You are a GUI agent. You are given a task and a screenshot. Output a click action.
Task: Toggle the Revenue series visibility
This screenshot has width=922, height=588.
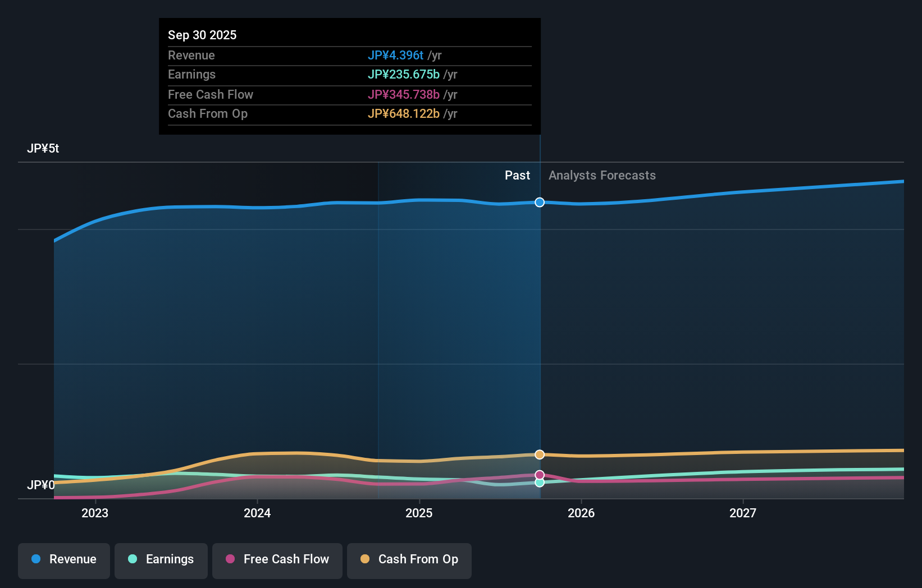[x=63, y=560]
